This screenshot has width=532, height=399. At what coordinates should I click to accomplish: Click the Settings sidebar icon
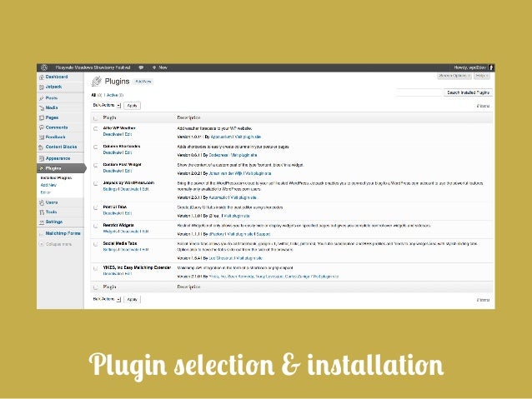42,222
